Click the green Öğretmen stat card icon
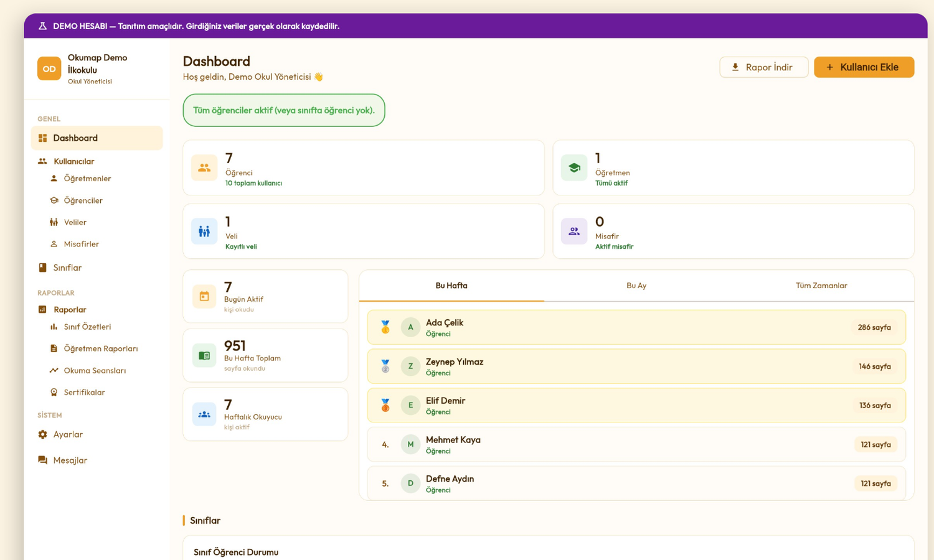The width and height of the screenshot is (934, 560). (574, 167)
